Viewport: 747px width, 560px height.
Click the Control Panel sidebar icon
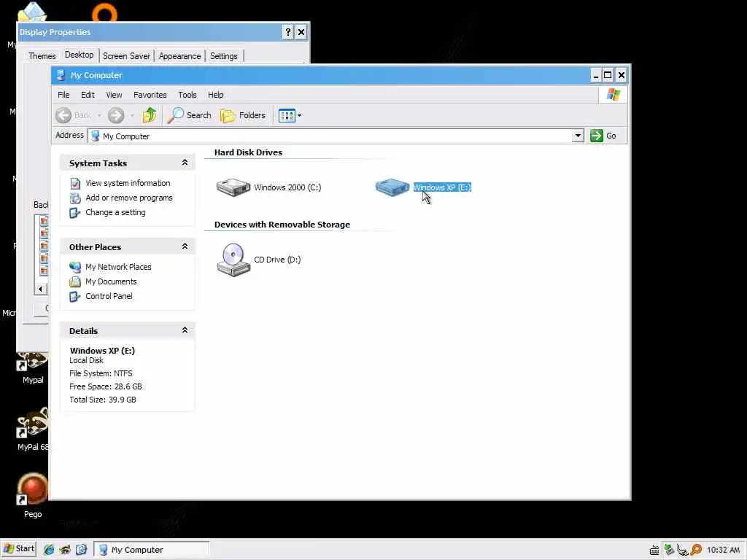(x=75, y=297)
